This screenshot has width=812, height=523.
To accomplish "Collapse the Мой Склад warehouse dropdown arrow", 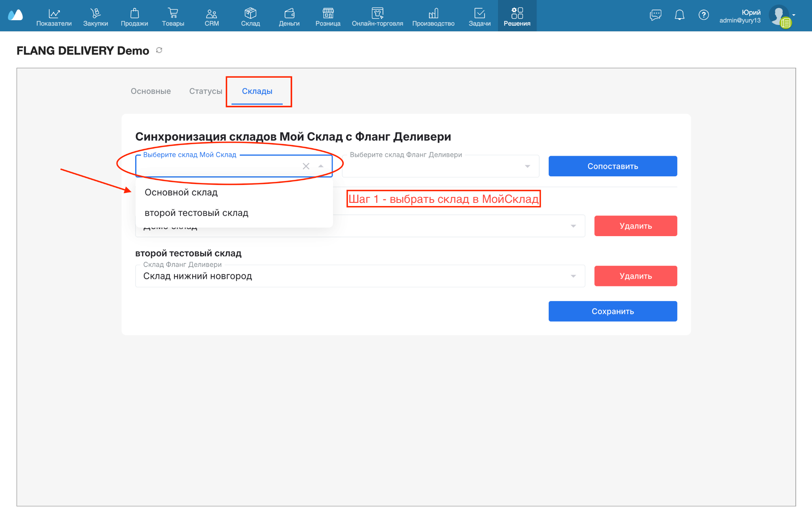I will point(321,166).
